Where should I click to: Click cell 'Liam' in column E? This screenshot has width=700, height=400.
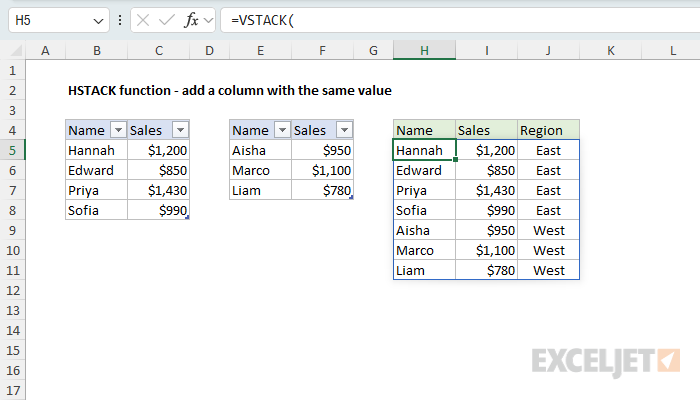(x=260, y=191)
